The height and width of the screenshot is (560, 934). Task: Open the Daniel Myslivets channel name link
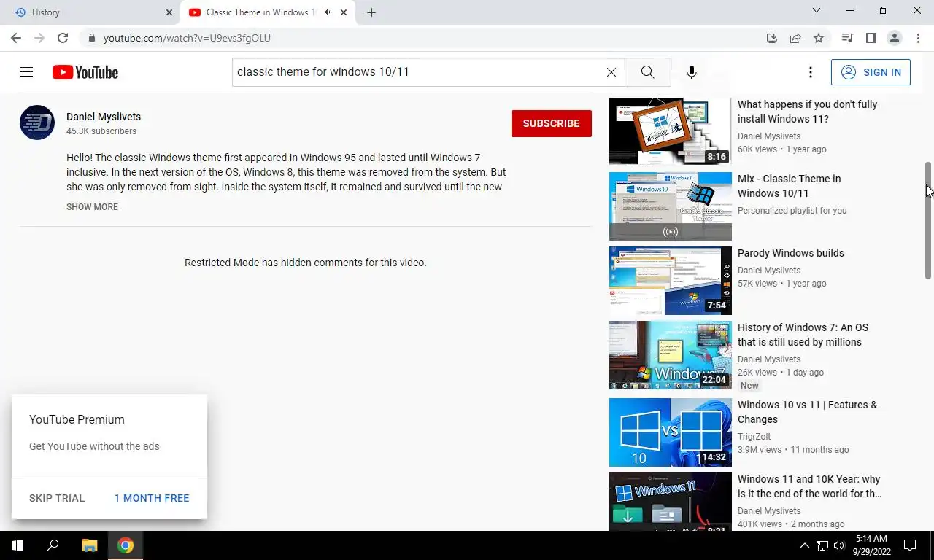point(104,117)
